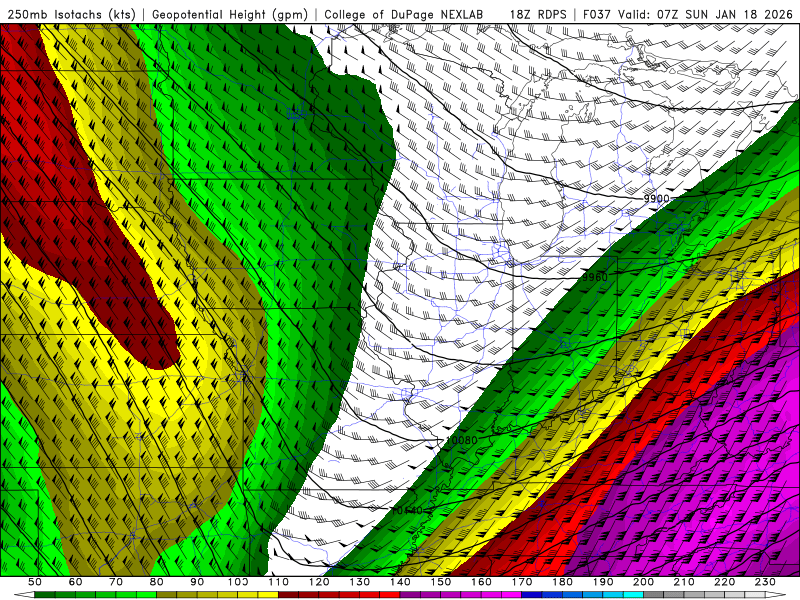
Task: Click the 80 knot color bar label
Action: pyautogui.click(x=157, y=582)
